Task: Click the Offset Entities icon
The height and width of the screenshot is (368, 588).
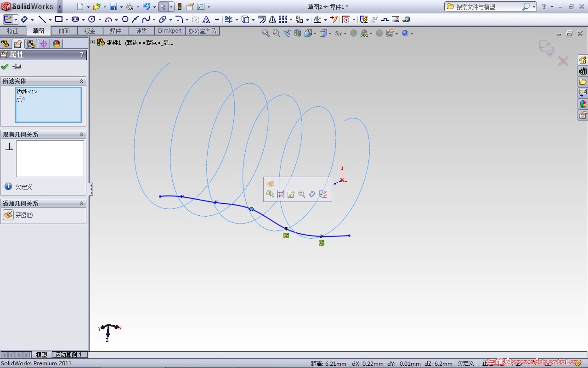Action: 262,19
